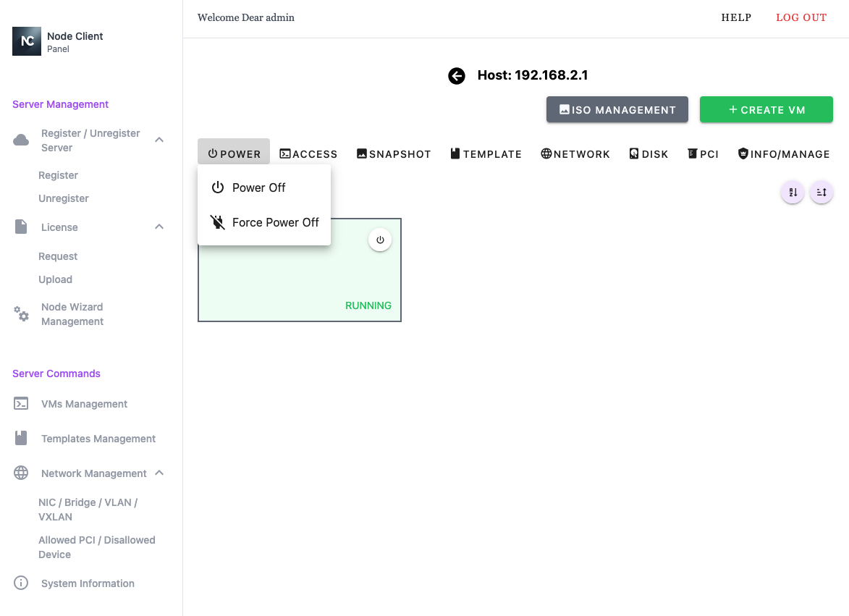This screenshot has width=849, height=616.
Task: Select Power Off from the menu
Action: click(258, 187)
